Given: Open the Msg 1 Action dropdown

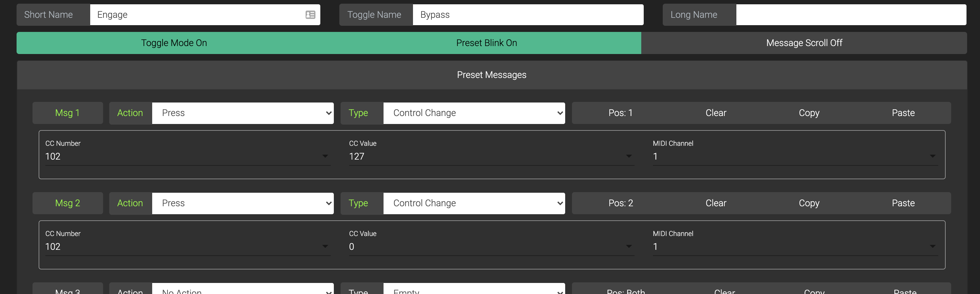Looking at the screenshot, I should pos(243,113).
